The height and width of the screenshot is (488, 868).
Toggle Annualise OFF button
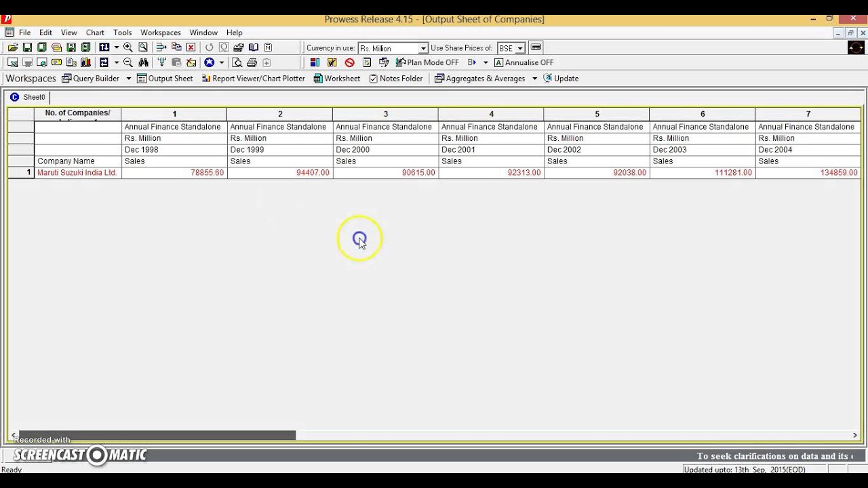click(524, 62)
